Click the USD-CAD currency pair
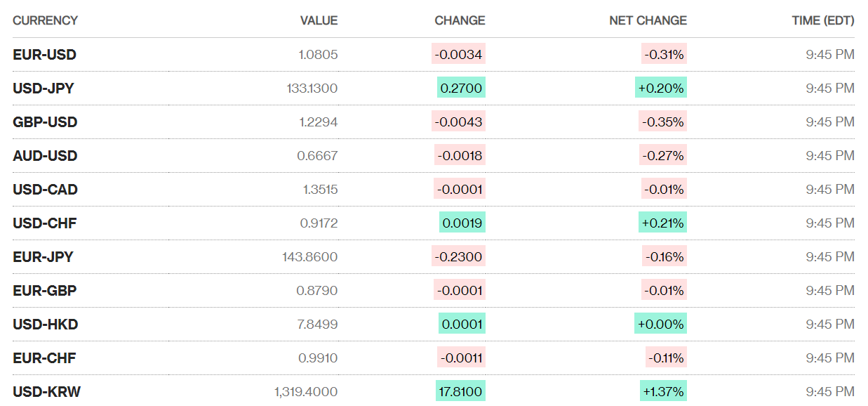The width and height of the screenshot is (868, 406). pos(45,190)
